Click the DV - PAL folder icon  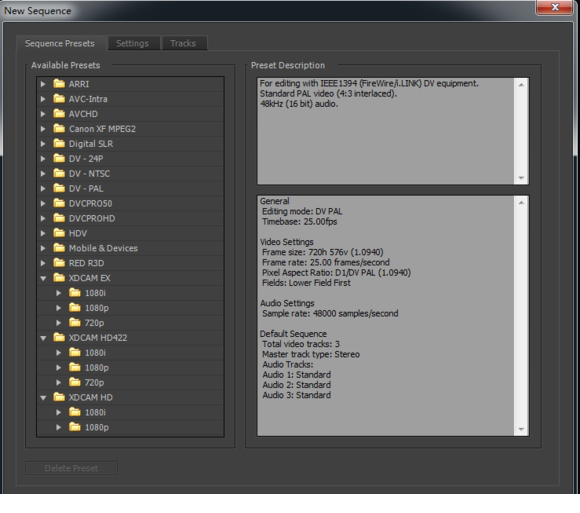pos(59,188)
